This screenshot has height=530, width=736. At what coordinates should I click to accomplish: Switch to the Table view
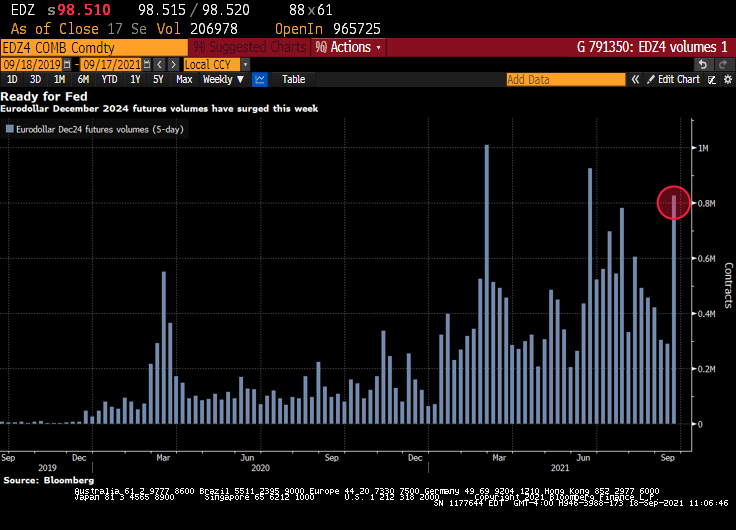[x=293, y=79]
